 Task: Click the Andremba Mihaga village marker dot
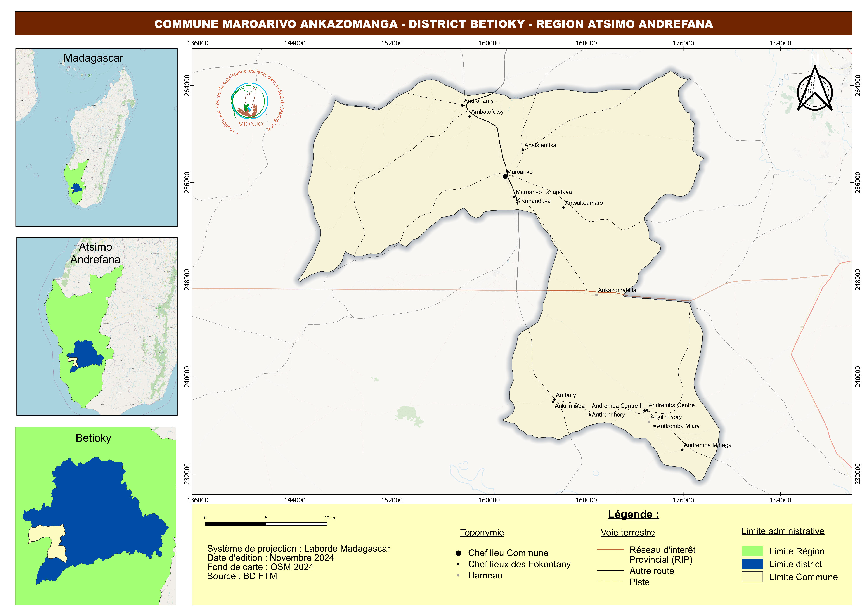click(682, 450)
